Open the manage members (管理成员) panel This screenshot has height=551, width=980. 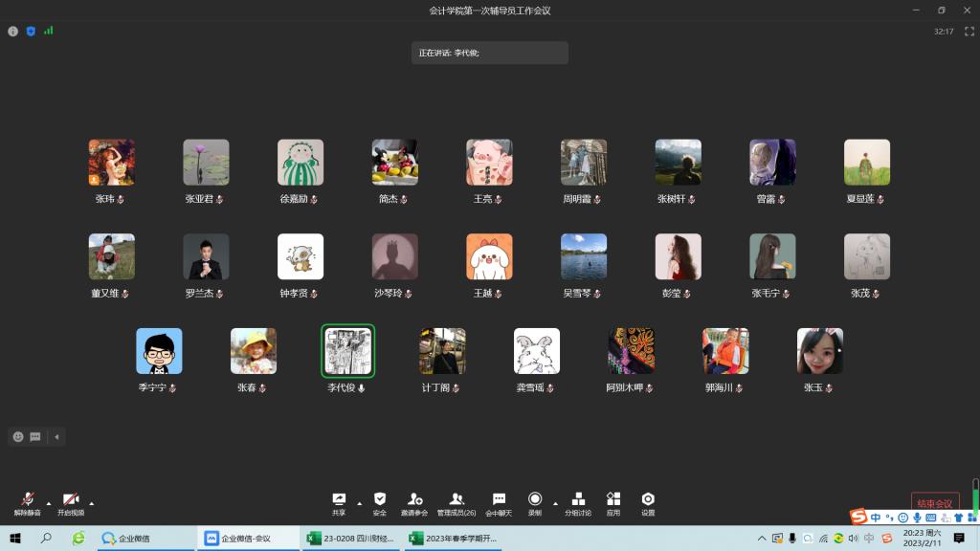[457, 499]
